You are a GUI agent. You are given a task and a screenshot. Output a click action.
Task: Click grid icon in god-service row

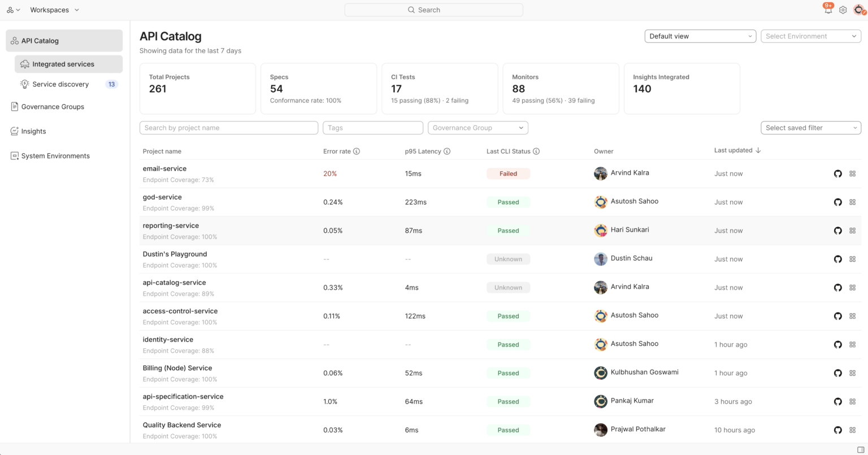pyautogui.click(x=853, y=202)
